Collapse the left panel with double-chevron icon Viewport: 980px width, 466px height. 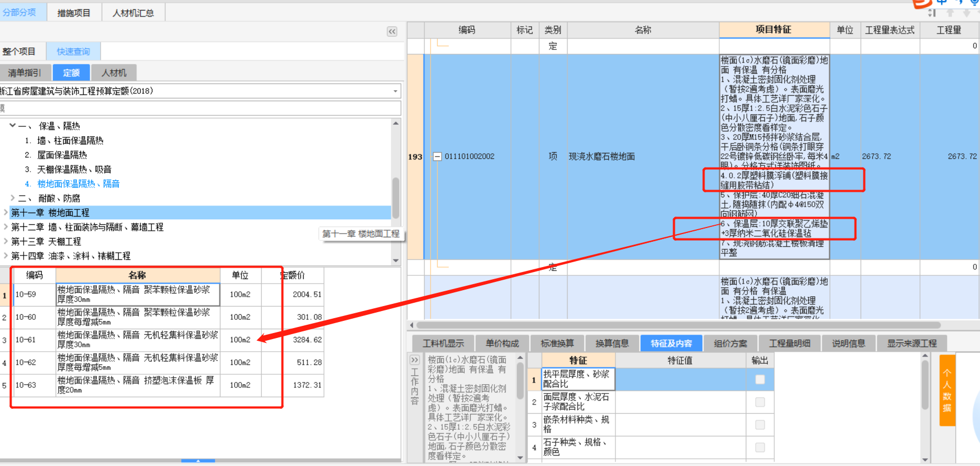tap(392, 31)
